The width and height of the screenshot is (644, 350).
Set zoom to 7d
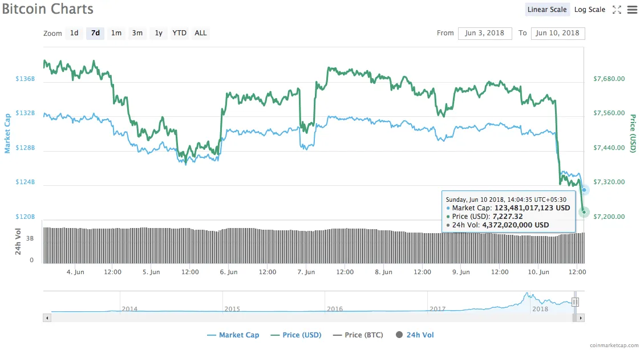pos(95,33)
